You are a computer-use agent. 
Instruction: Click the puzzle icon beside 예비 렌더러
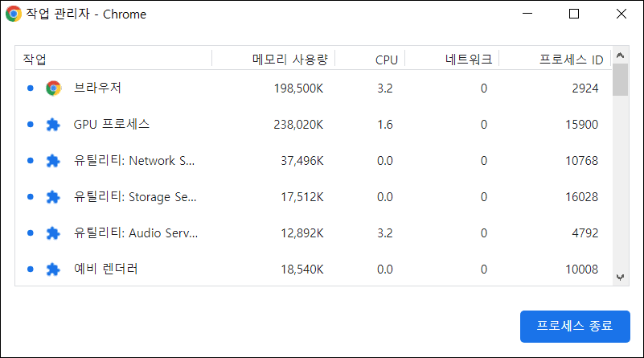[53, 270]
